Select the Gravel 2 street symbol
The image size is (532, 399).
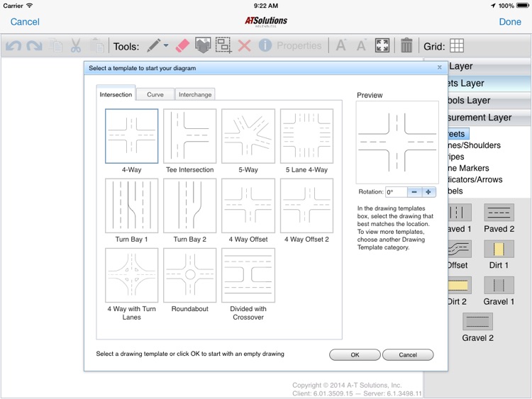(477, 322)
